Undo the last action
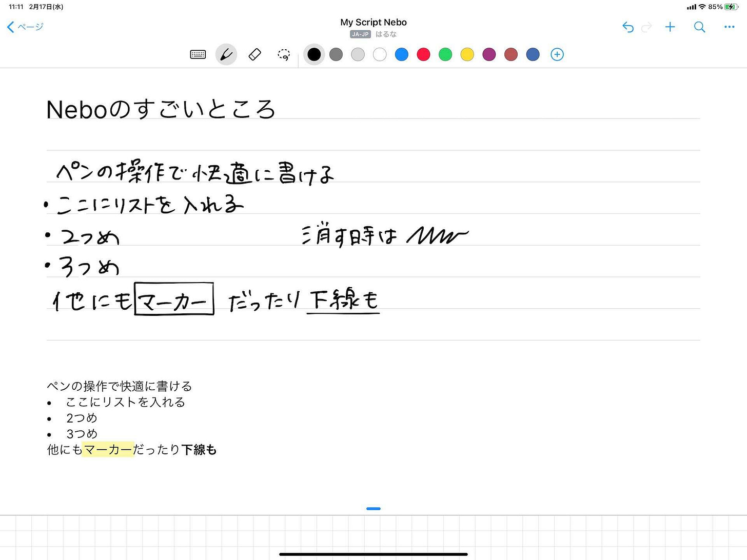 pos(628,27)
